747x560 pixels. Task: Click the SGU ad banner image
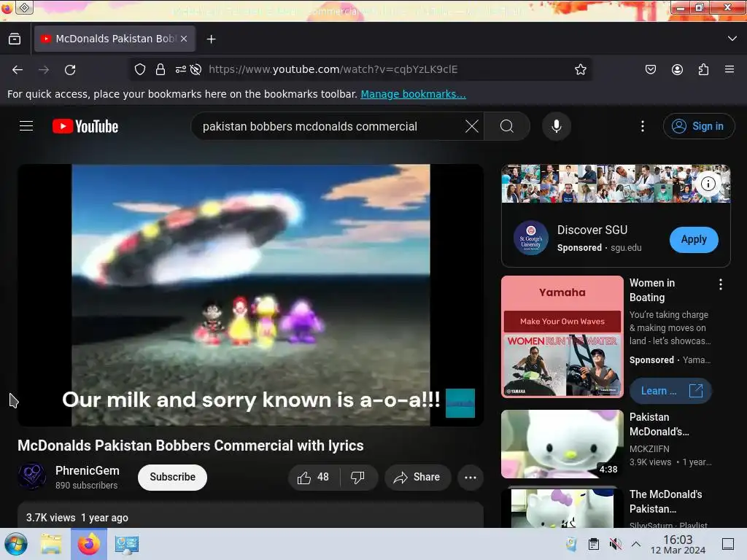(616, 184)
